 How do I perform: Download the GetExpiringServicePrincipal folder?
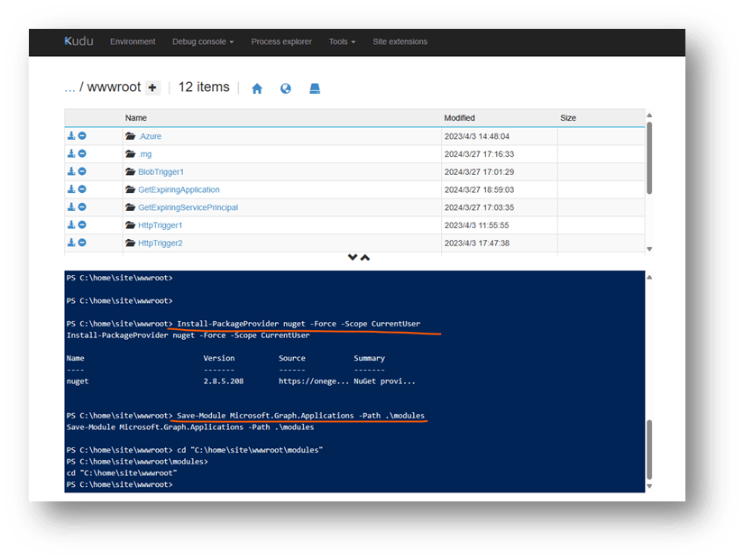pyautogui.click(x=71, y=207)
